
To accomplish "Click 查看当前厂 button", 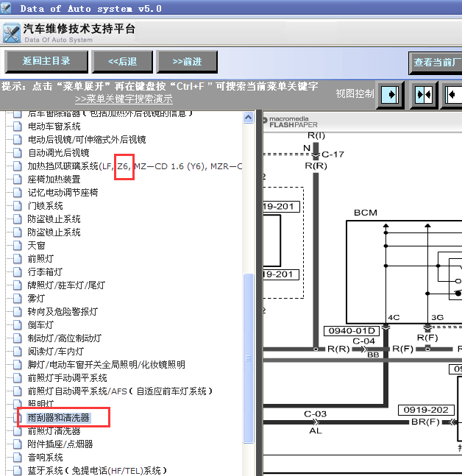I will [x=436, y=63].
